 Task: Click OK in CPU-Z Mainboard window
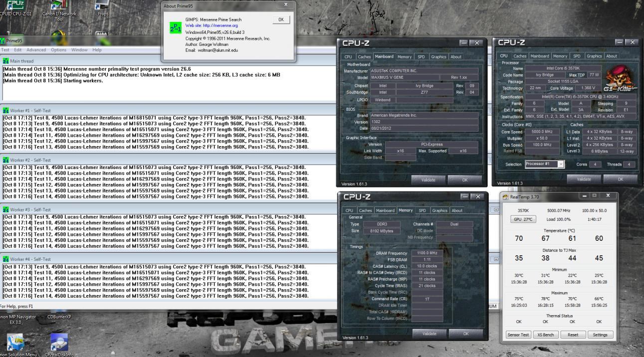coord(465,180)
